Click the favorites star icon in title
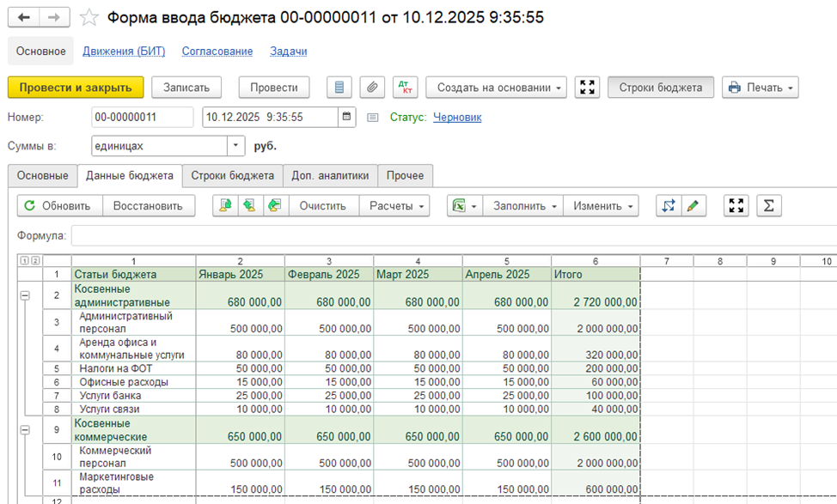 89,17
